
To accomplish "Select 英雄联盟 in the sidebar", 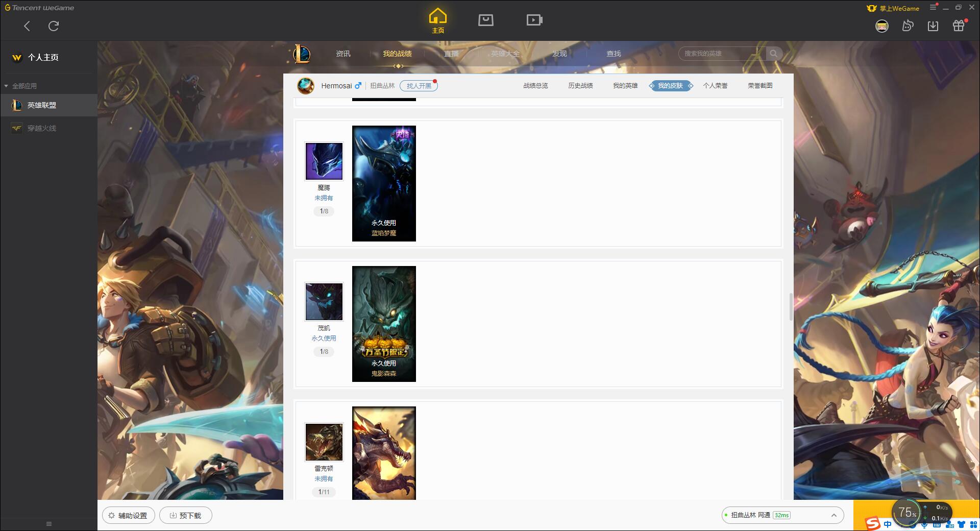I will [48, 105].
